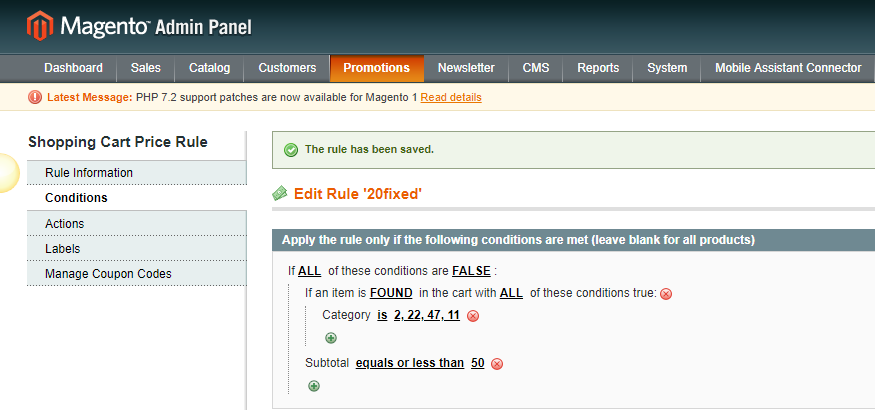Add a new top-level condition
This screenshot has height=410, width=875.
coord(314,386)
